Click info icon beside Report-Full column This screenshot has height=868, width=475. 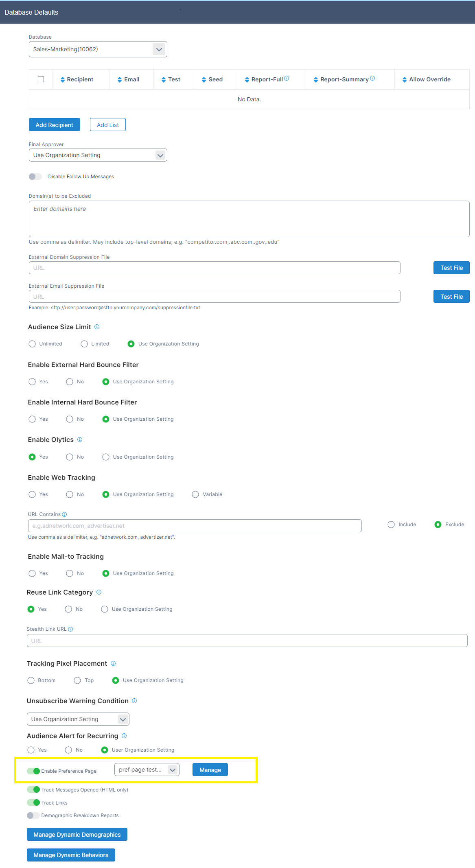[x=287, y=79]
